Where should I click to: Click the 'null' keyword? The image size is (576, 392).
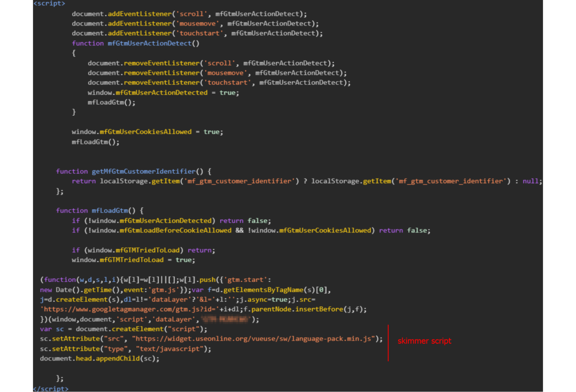coord(530,181)
